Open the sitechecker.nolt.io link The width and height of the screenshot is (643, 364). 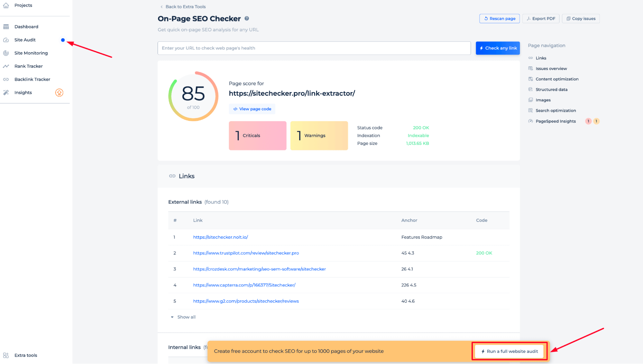point(220,237)
